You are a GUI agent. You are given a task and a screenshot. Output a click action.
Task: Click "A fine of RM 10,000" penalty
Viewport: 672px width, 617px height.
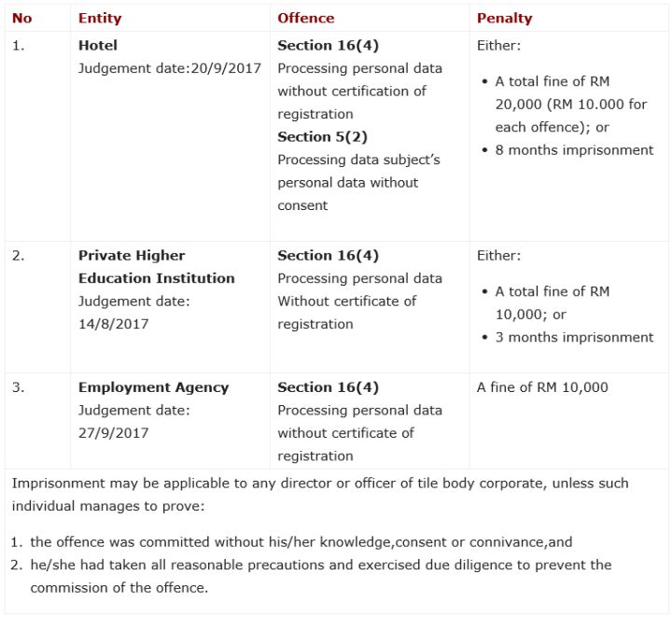click(542, 387)
